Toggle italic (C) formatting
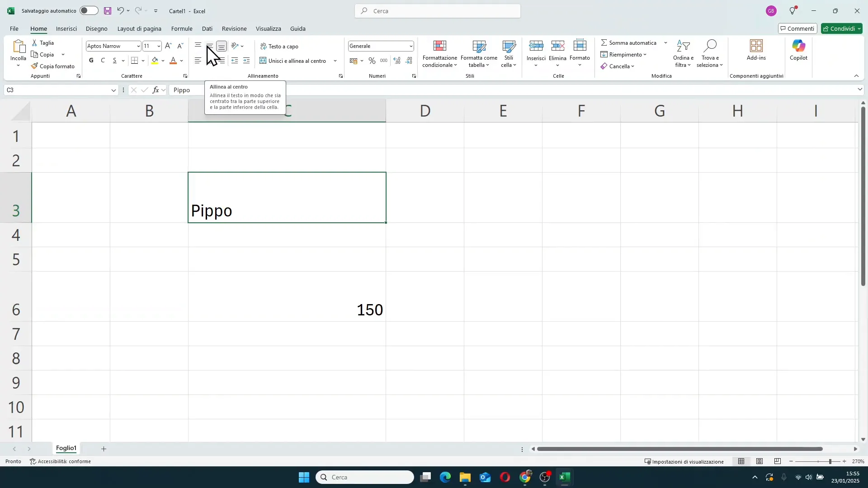Screen dimensions: 868x488 pyautogui.click(x=103, y=61)
